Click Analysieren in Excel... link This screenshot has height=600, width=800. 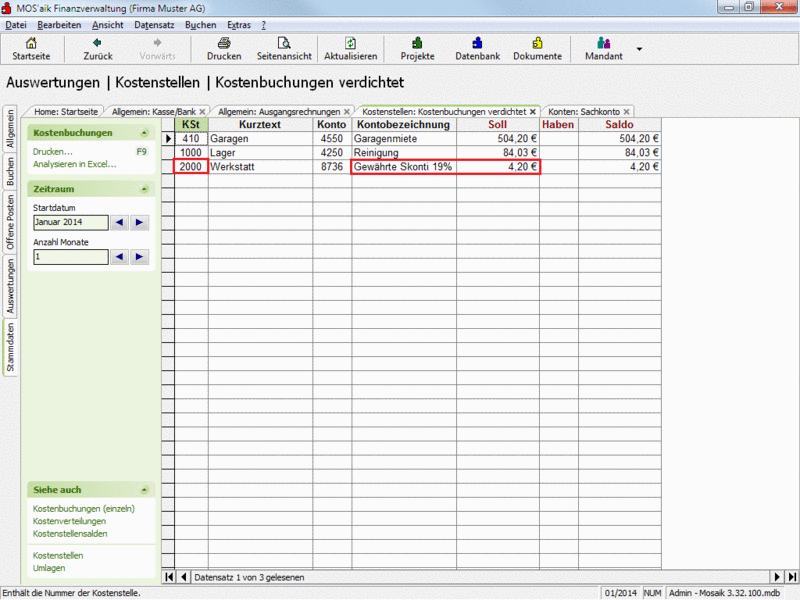coord(74,164)
